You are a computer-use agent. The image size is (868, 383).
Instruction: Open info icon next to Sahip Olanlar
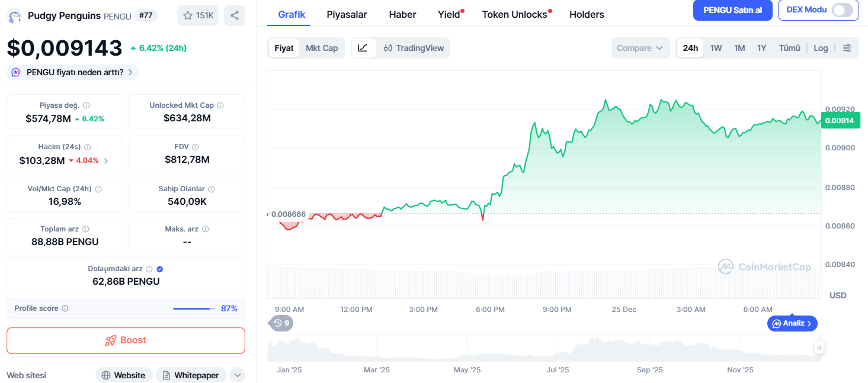[212, 189]
